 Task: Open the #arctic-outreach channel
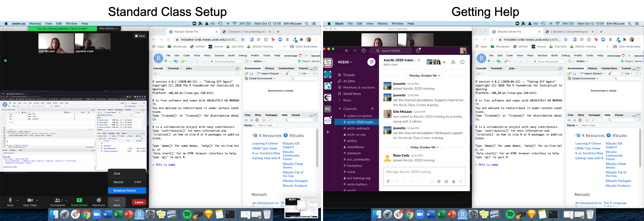(x=356, y=128)
